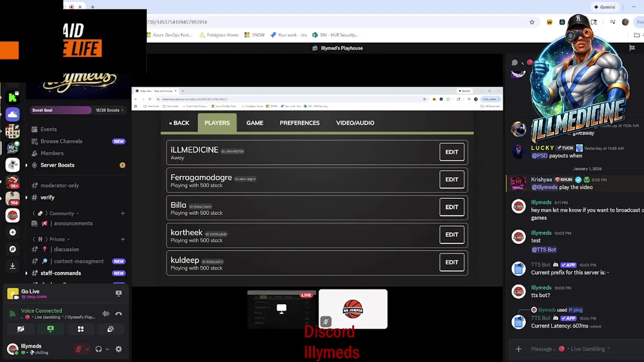Bookmark page with the star icon
This screenshot has width=644, height=362.
[532, 22]
